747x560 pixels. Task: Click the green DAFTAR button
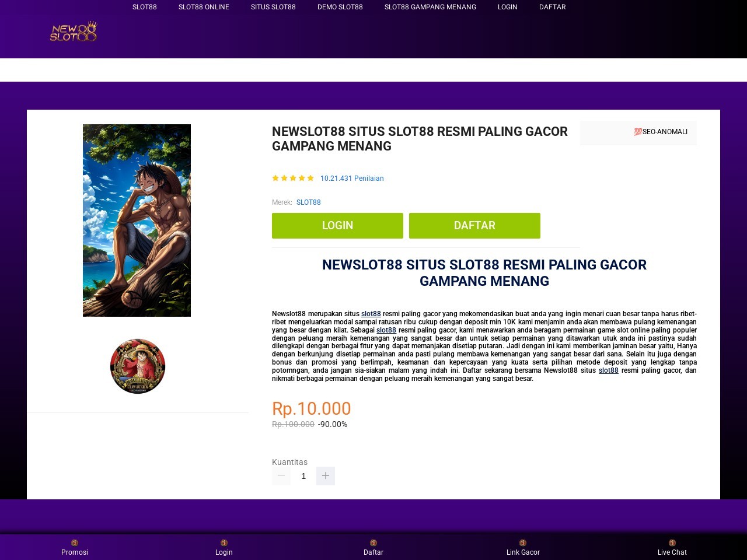[474, 226]
